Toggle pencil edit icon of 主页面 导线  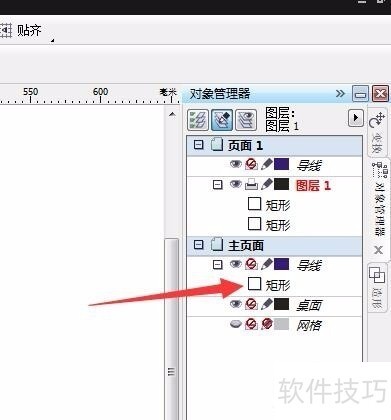click(x=266, y=264)
